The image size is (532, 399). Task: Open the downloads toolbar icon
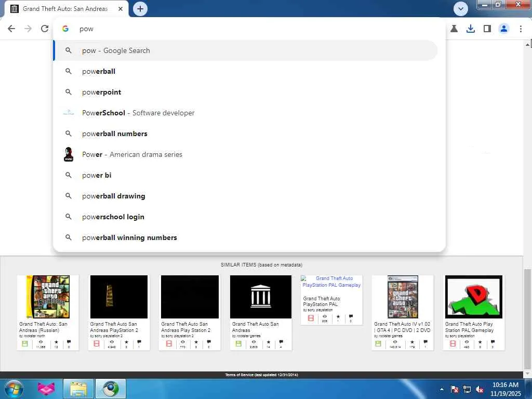click(471, 29)
